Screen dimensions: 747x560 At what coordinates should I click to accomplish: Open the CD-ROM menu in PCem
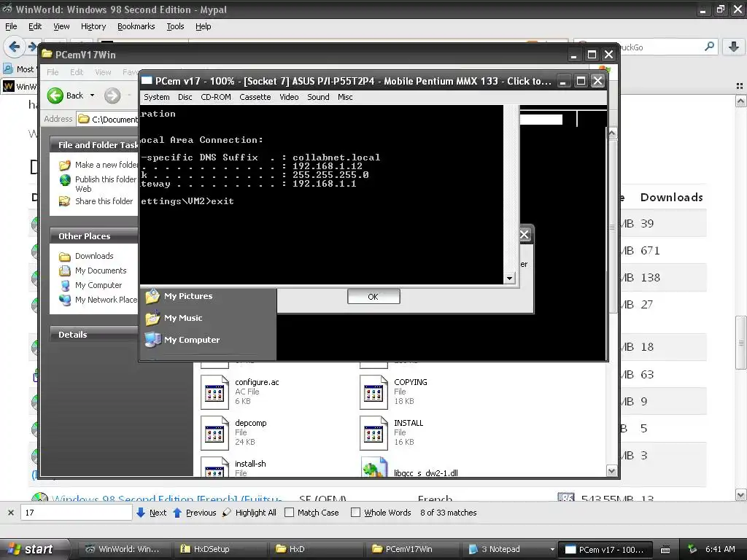click(216, 97)
